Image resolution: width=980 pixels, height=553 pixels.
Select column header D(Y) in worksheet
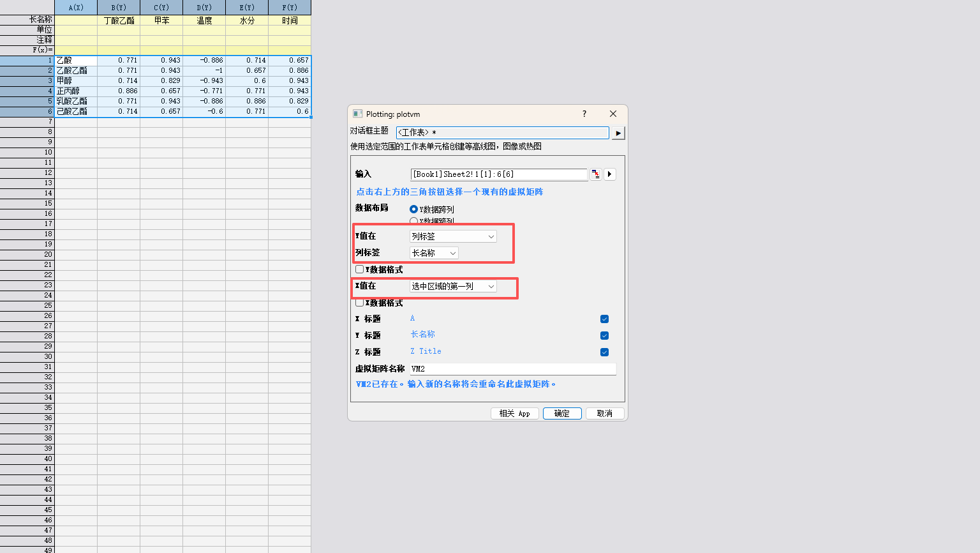tap(204, 8)
